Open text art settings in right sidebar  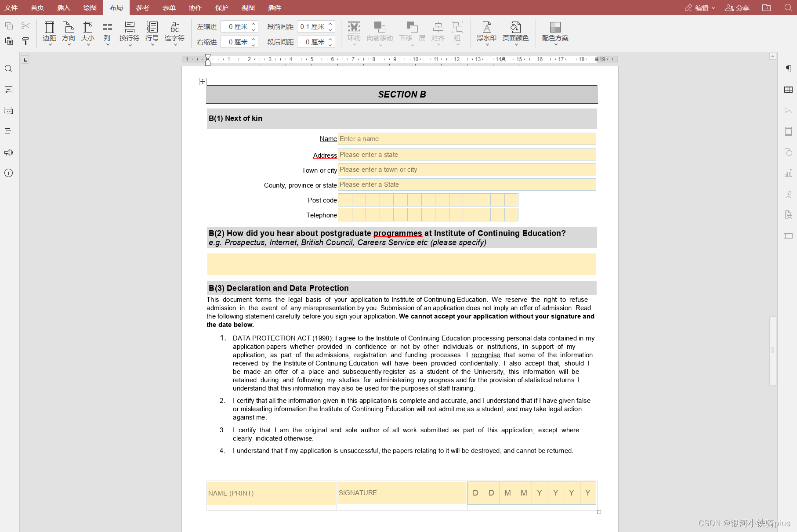coord(789,194)
